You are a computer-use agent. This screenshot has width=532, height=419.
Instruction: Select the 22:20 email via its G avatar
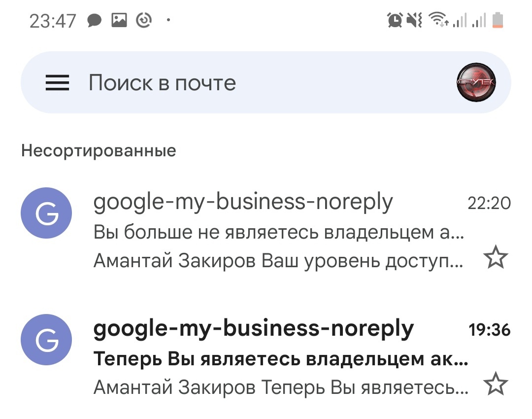(46, 214)
